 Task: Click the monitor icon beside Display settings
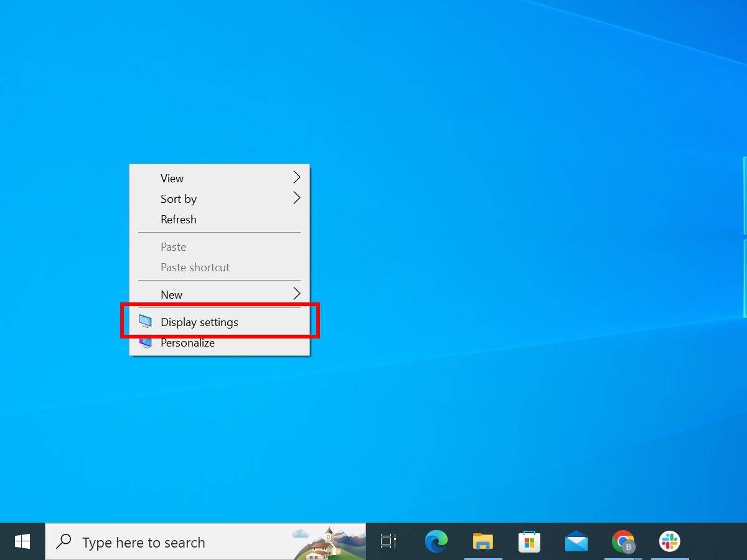(145, 322)
